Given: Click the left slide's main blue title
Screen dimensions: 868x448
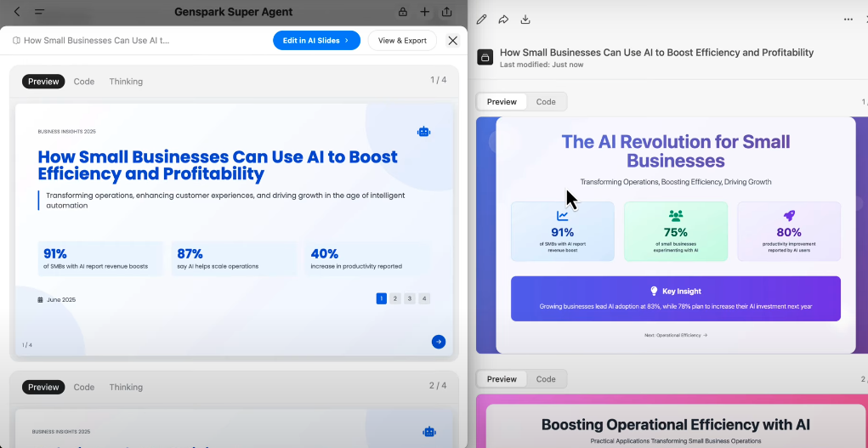Looking at the screenshot, I should 218,165.
